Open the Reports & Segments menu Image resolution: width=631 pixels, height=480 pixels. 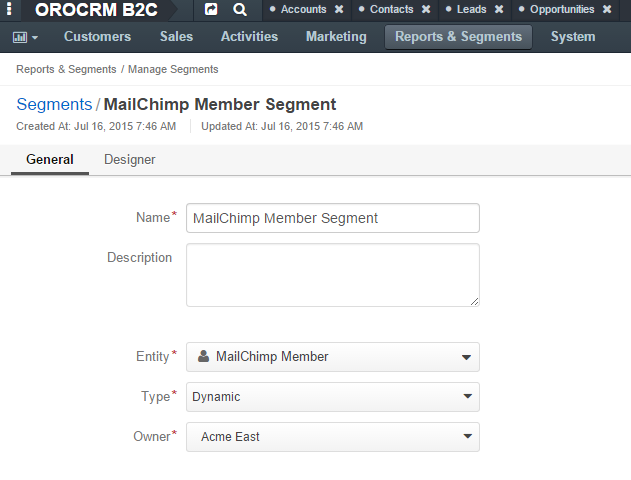tap(458, 37)
